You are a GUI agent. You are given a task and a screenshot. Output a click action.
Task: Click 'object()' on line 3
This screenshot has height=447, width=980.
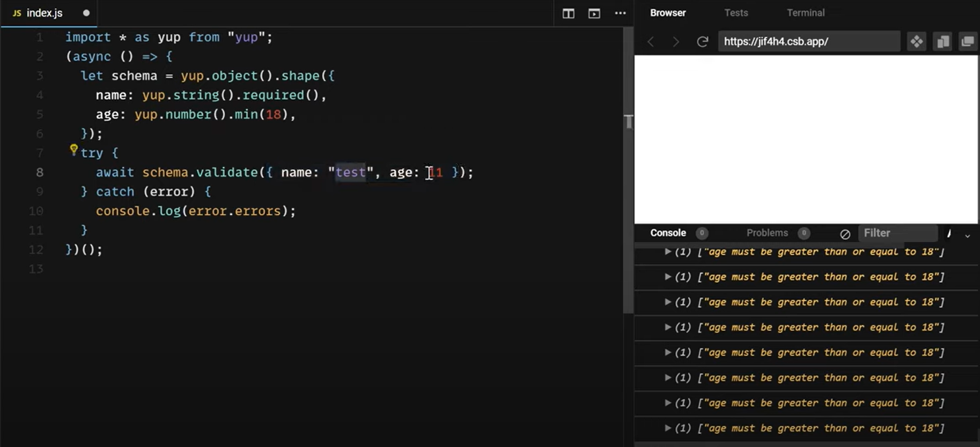click(x=242, y=76)
